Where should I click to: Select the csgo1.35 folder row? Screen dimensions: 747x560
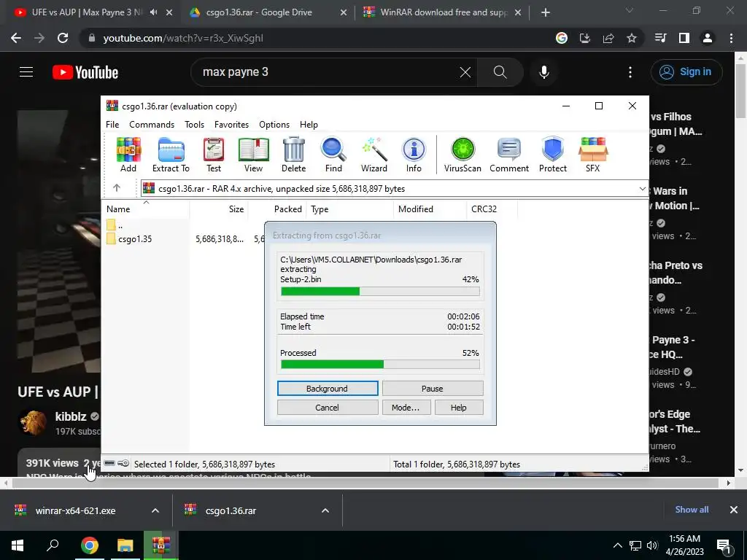pyautogui.click(x=135, y=239)
